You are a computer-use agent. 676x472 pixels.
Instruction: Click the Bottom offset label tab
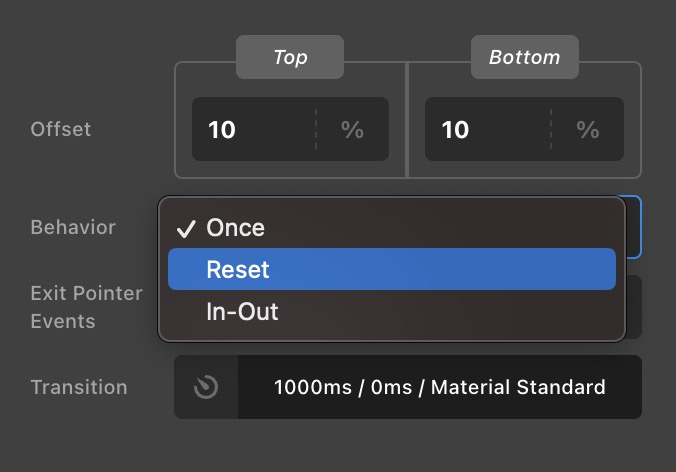(x=525, y=57)
